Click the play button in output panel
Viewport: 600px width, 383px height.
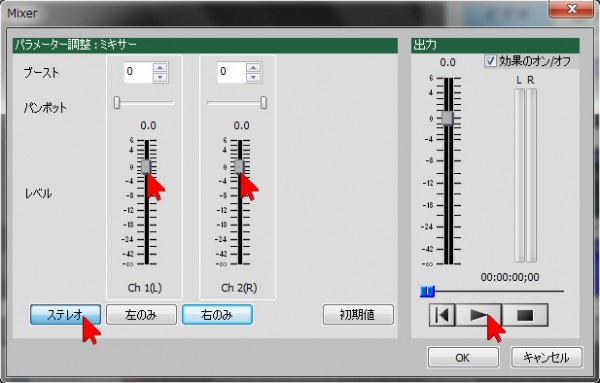479,315
